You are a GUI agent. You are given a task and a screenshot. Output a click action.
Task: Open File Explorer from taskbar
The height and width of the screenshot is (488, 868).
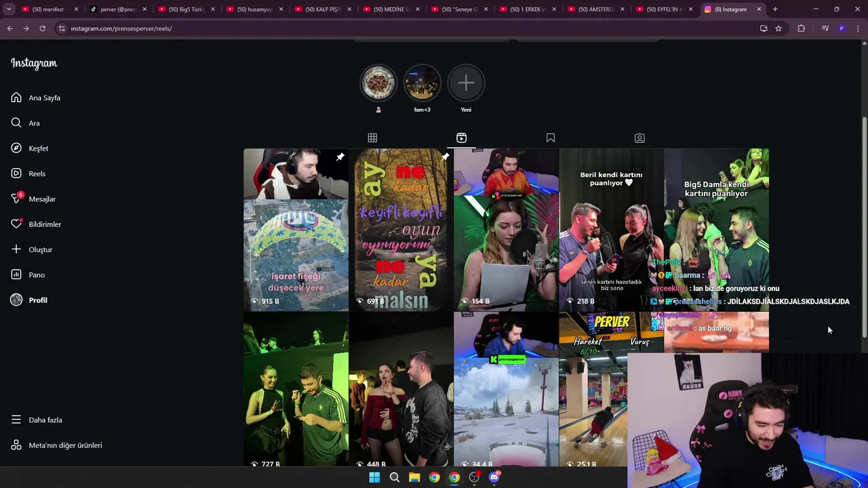[x=414, y=477]
